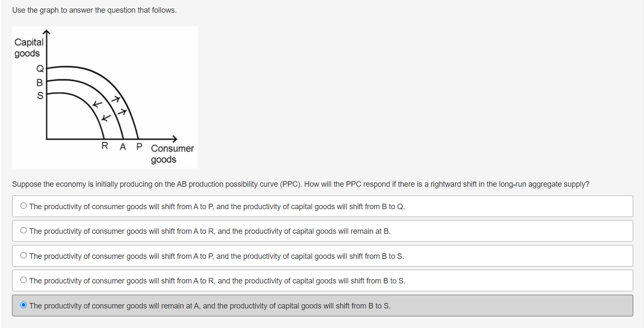Click point A on the consumer goods axis
The width and height of the screenshot is (644, 328).
(x=122, y=146)
